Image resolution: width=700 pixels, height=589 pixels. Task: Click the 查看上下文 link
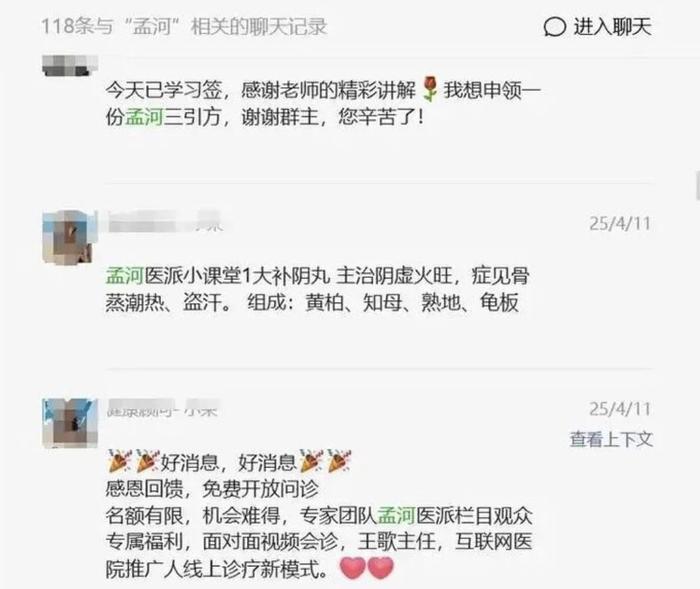click(611, 439)
